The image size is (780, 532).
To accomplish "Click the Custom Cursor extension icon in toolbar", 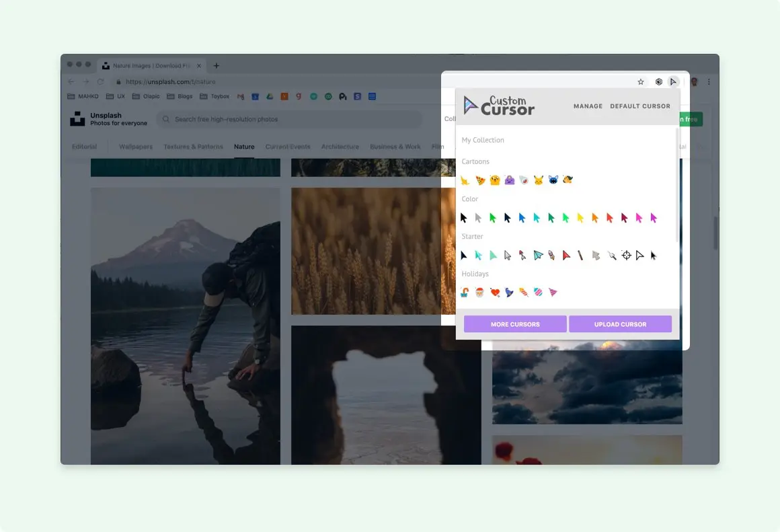I will (x=674, y=81).
